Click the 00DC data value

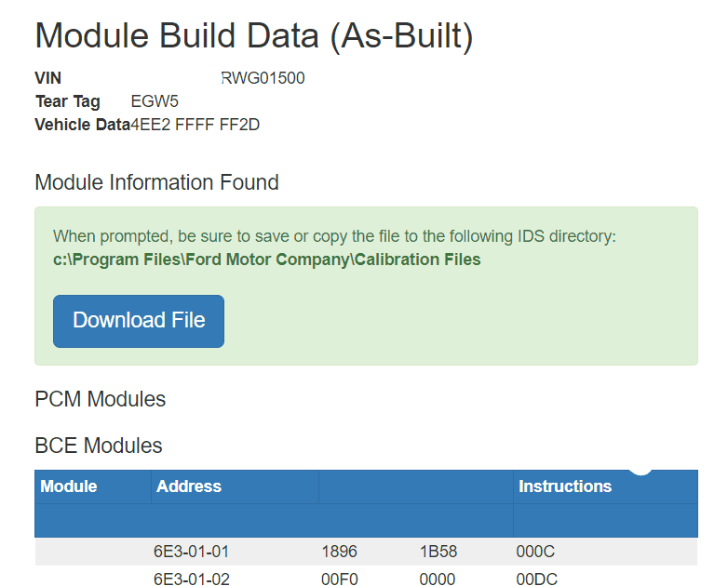(536, 579)
